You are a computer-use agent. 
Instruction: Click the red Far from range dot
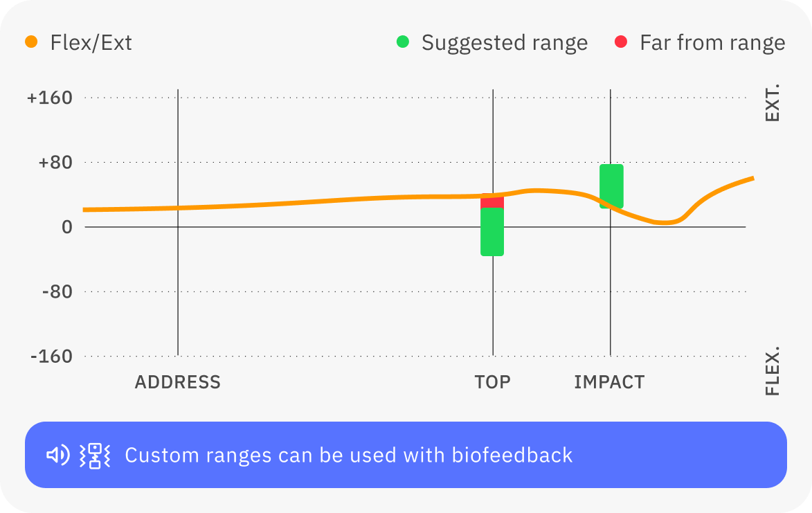pyautogui.click(x=621, y=42)
